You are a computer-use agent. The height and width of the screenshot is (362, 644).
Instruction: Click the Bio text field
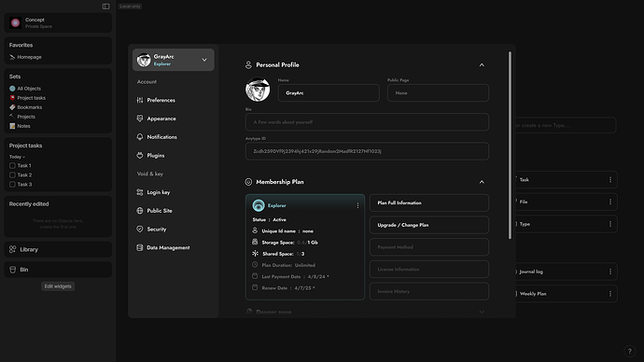367,122
